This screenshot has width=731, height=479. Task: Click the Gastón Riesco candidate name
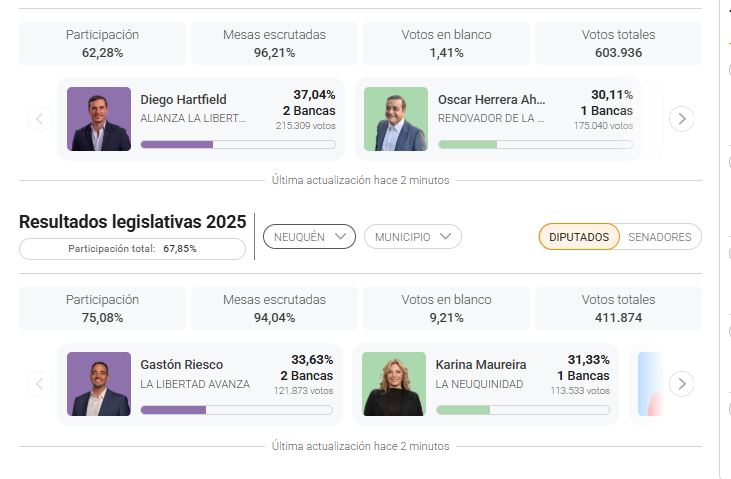(x=182, y=365)
